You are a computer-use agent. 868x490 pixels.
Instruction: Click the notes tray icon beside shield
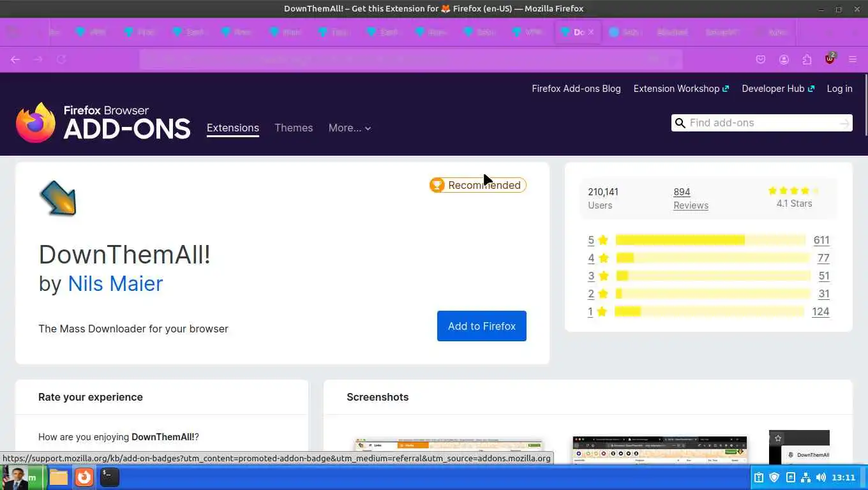790,477
